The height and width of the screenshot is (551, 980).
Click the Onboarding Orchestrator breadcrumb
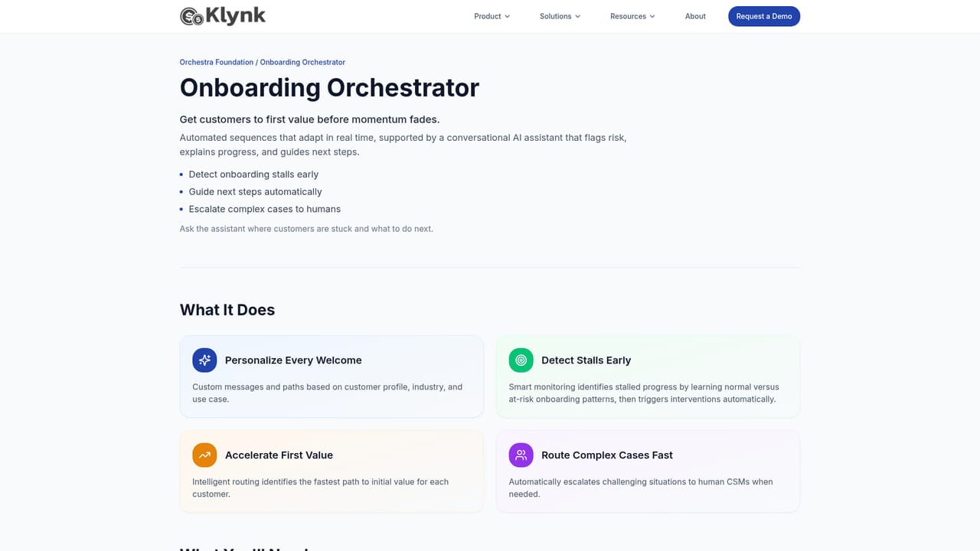(302, 62)
